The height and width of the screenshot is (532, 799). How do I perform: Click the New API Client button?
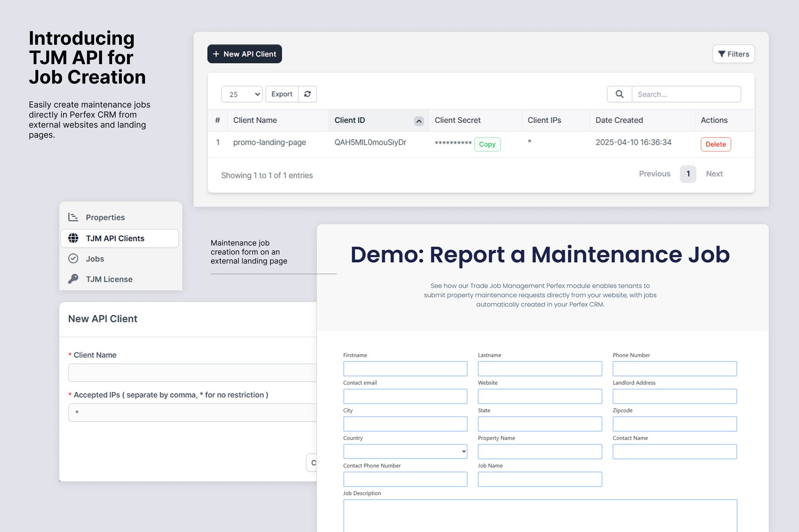(245, 54)
